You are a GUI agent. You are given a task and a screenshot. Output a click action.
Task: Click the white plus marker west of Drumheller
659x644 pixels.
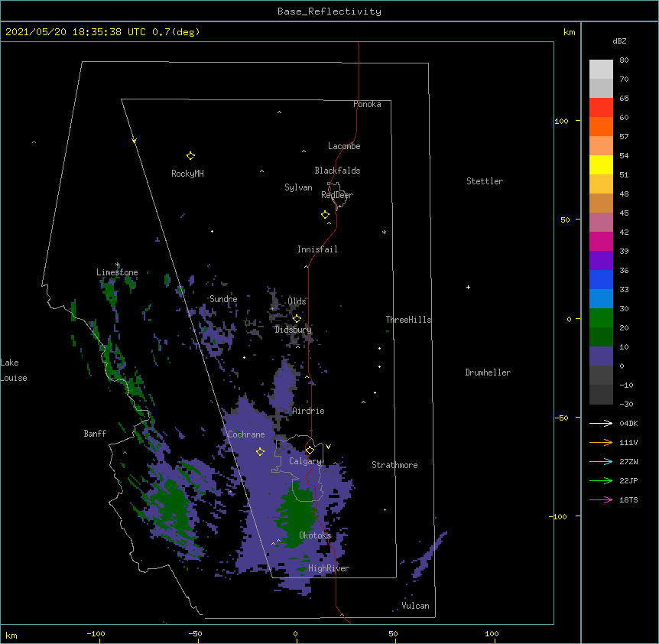click(468, 287)
